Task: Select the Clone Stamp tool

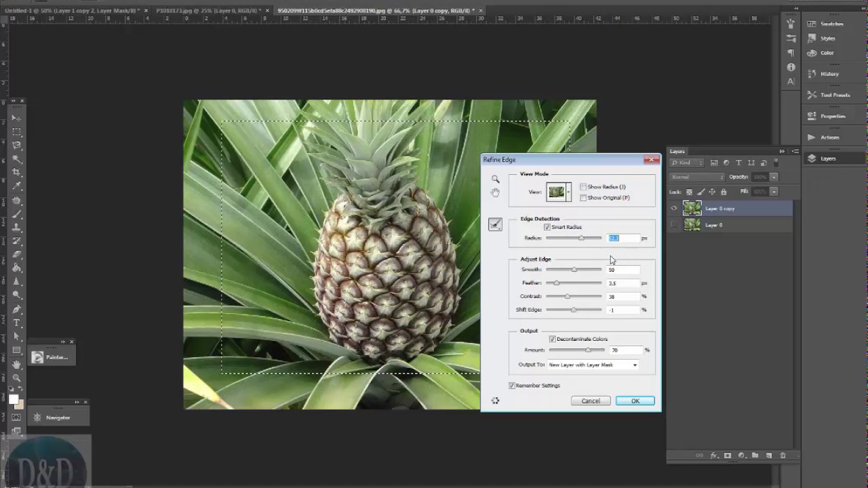Action: click(x=17, y=228)
